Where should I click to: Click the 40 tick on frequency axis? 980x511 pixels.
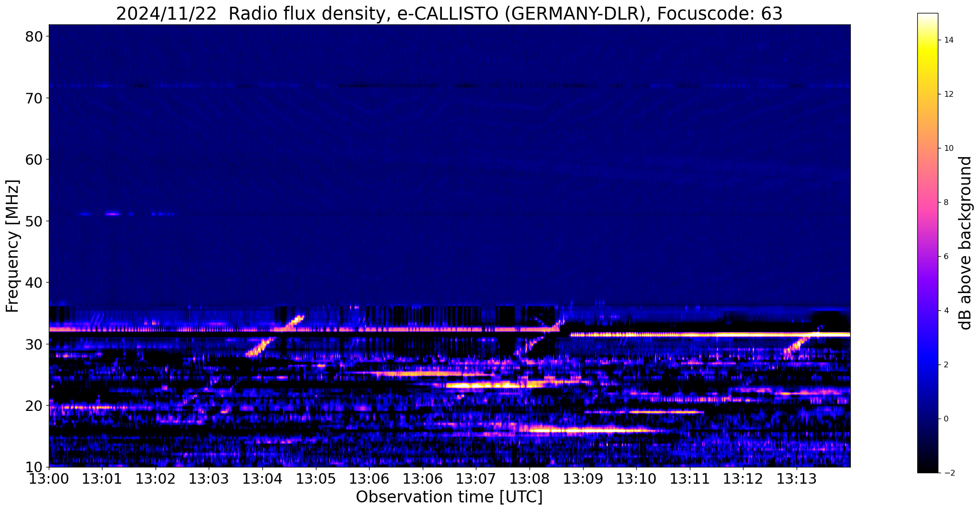click(34, 283)
